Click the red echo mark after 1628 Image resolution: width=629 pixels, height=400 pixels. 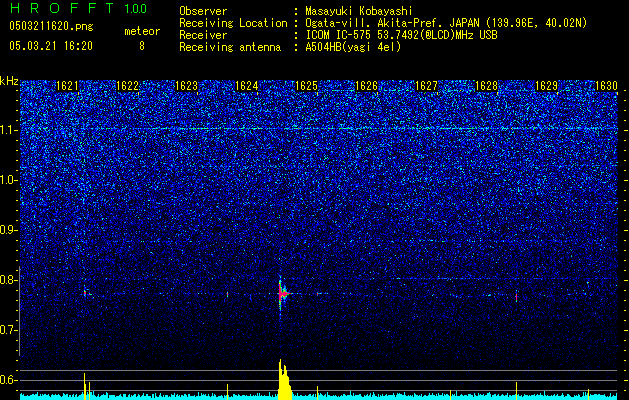(516, 297)
